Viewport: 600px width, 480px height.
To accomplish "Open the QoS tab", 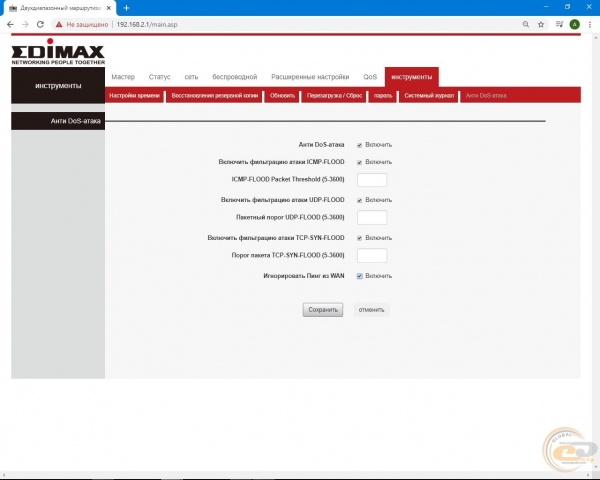I will tap(370, 77).
